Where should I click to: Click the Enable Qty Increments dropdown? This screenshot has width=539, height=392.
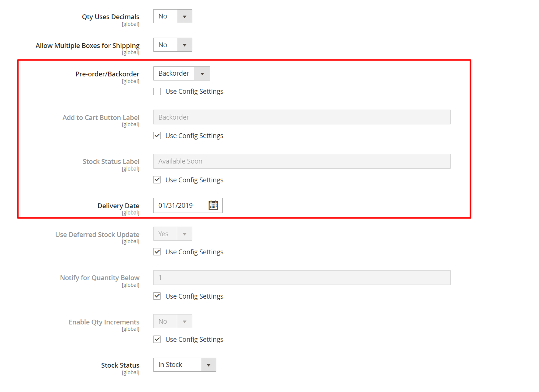coord(172,321)
